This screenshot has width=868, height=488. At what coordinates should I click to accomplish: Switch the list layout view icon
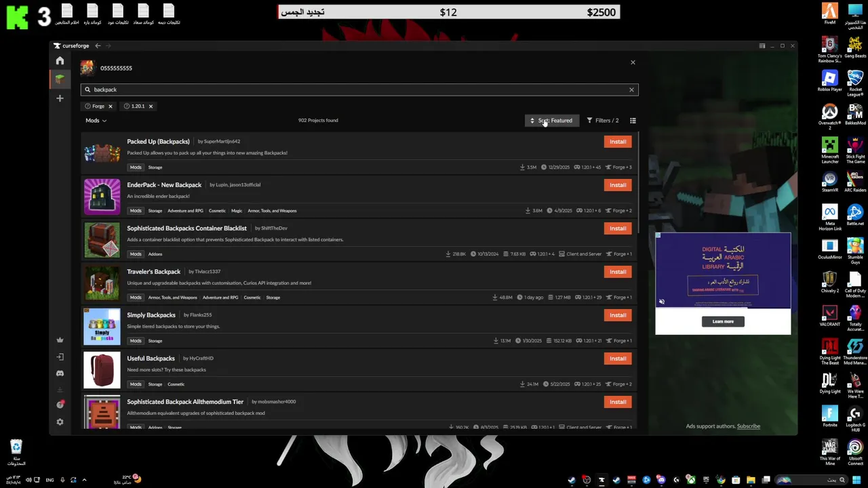click(633, 121)
